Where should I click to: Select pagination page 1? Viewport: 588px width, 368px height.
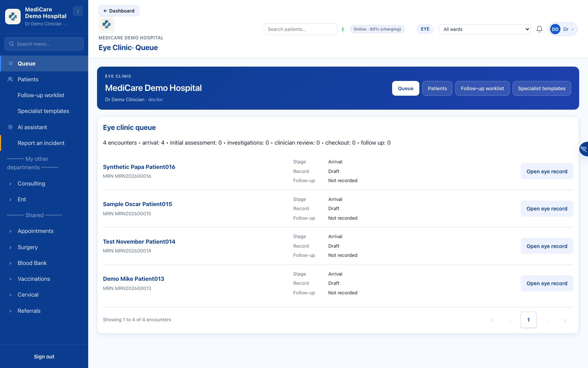click(x=528, y=320)
